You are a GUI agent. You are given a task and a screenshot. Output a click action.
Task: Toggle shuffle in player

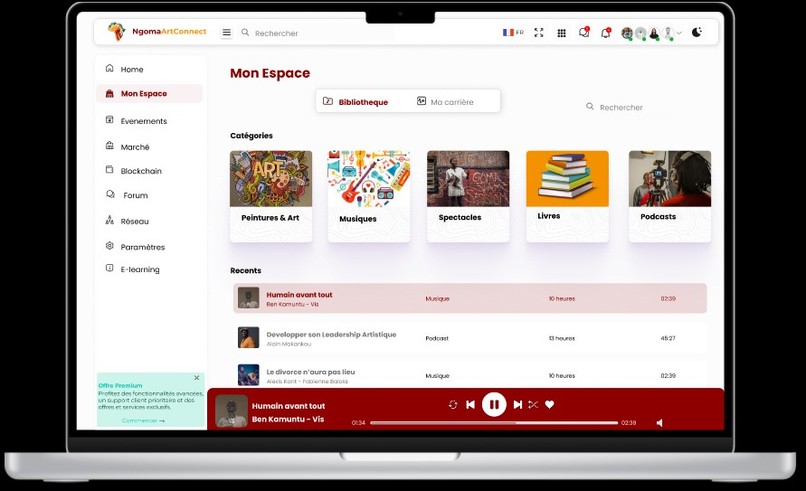click(533, 405)
